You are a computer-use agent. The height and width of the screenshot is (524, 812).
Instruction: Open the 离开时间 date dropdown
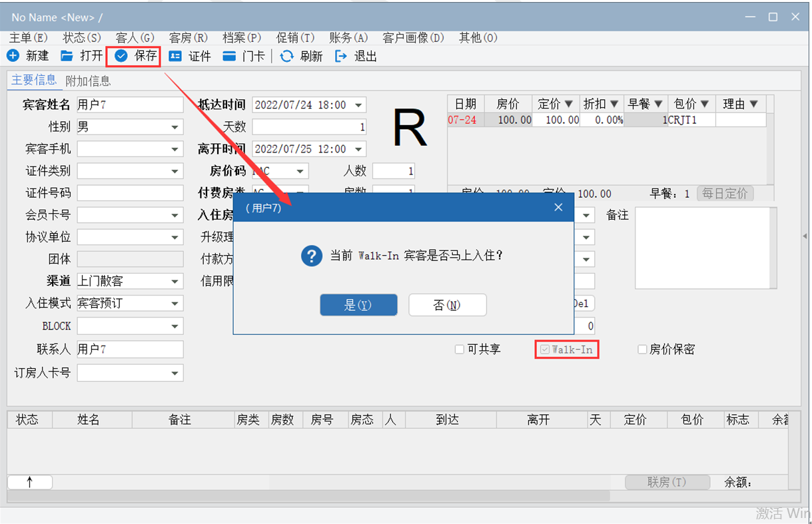coord(359,148)
